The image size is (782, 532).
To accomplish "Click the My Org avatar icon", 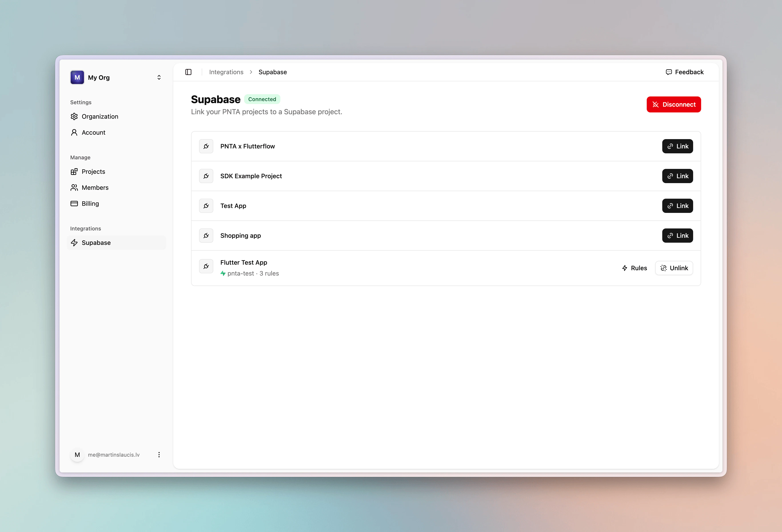I will click(x=77, y=77).
